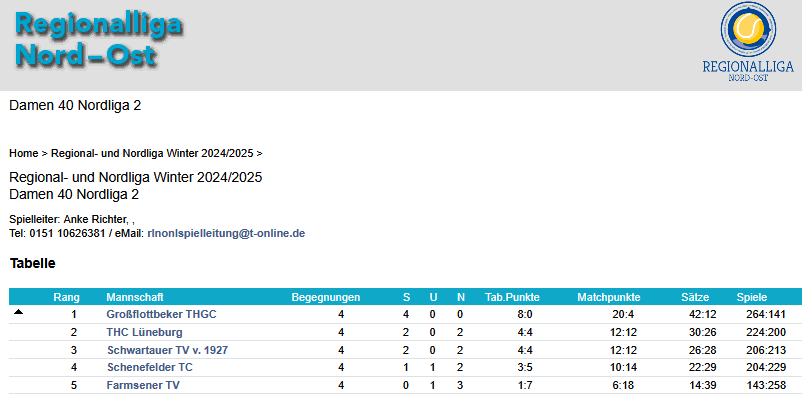The image size is (802, 407).
Task: Go to Home in the breadcrumb
Action: click(23, 154)
